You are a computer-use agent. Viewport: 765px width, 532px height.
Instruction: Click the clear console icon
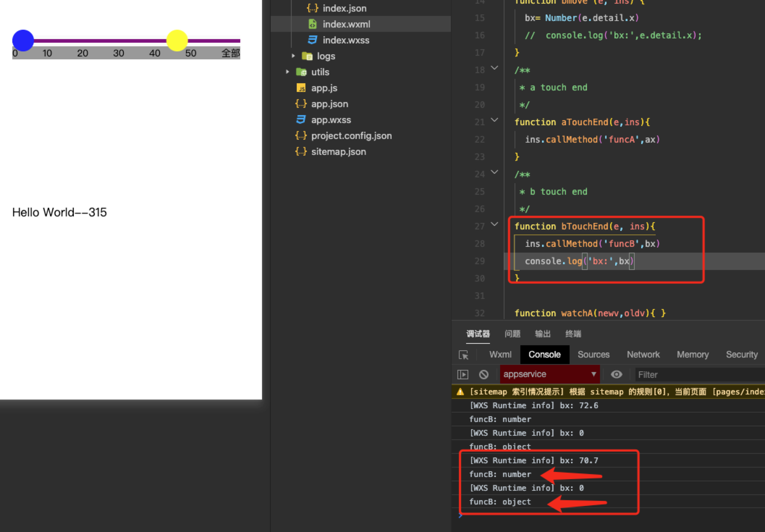[x=484, y=374]
